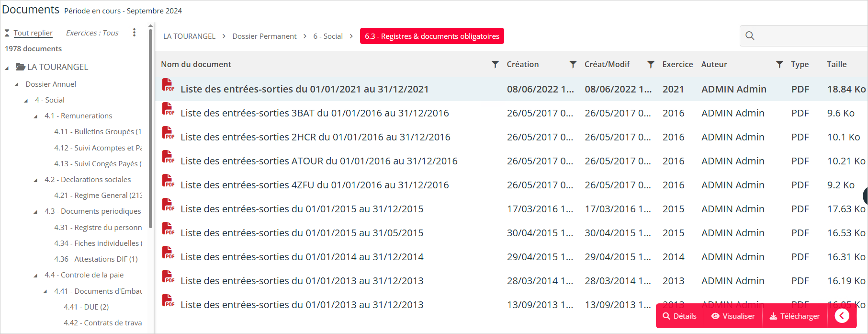Click PDF icon of 01/01/2015 au 31/05/2015 document

168,229
